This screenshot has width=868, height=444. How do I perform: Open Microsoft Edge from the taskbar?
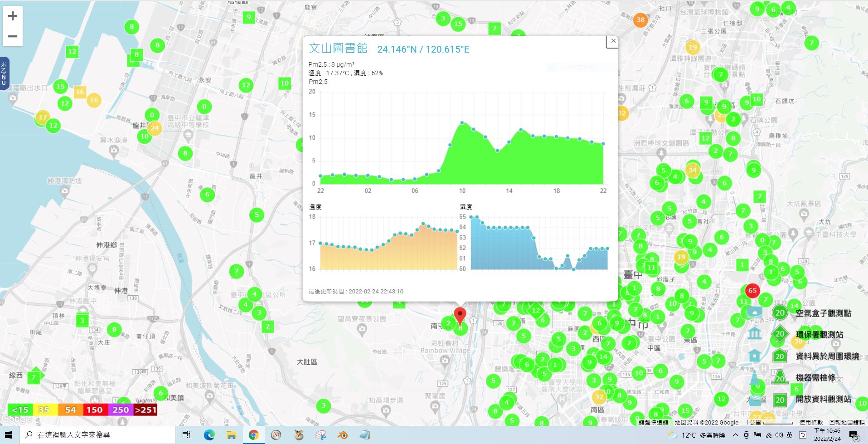[209, 435]
